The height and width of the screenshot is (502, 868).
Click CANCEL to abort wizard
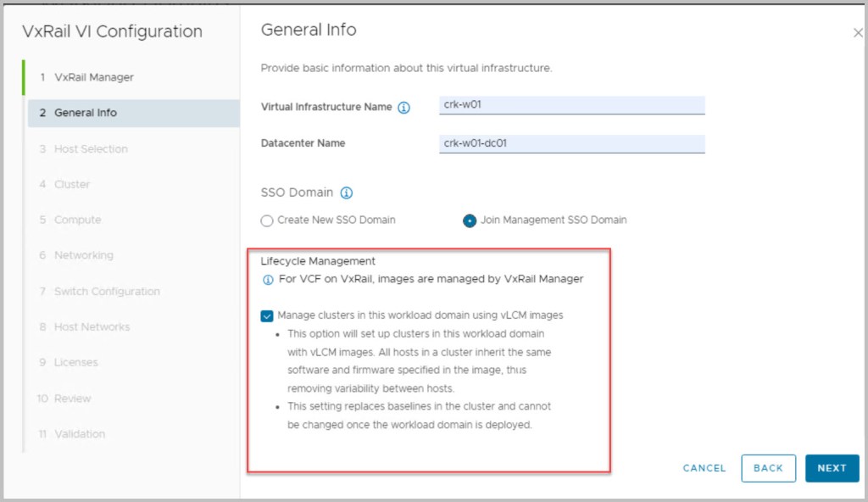[x=704, y=468]
